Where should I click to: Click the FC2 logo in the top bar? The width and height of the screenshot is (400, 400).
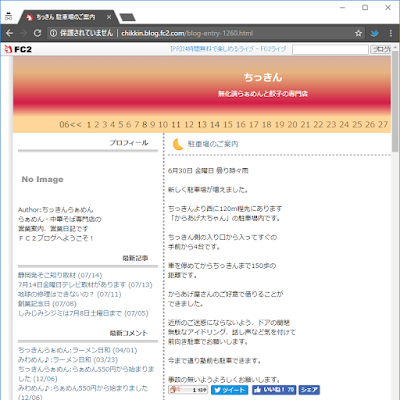pyautogui.click(x=18, y=49)
